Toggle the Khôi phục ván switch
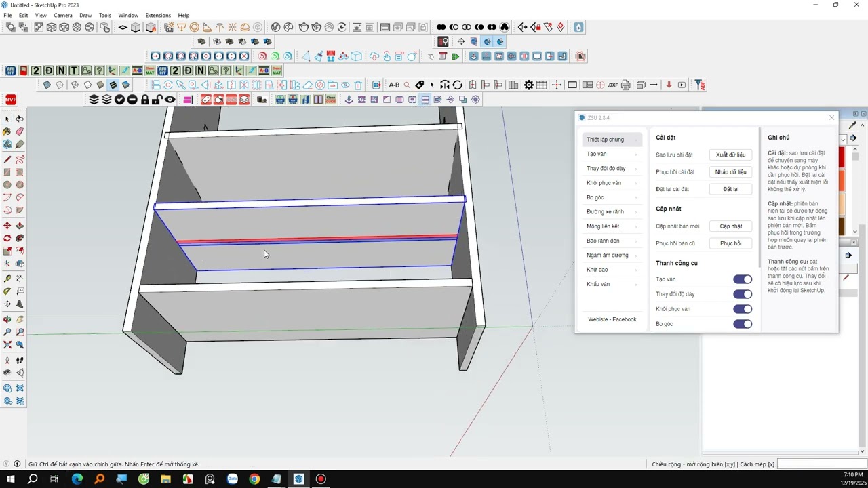The width and height of the screenshot is (868, 488). (x=743, y=309)
